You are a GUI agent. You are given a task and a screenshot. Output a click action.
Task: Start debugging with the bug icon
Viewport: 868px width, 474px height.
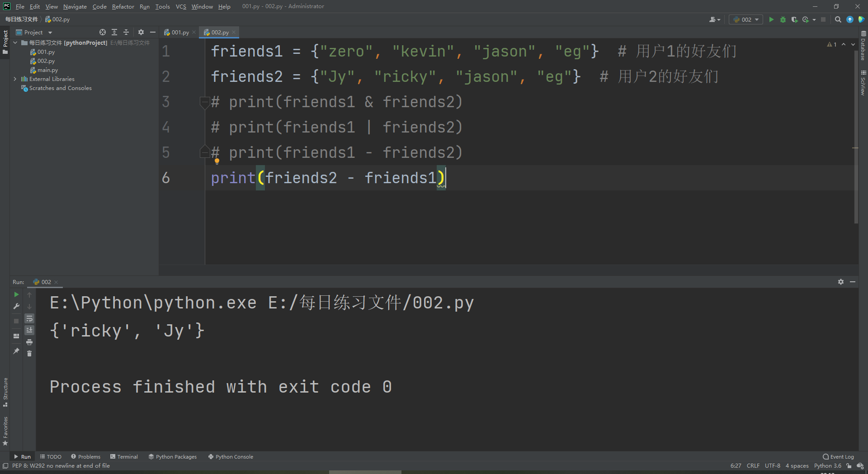tap(783, 19)
